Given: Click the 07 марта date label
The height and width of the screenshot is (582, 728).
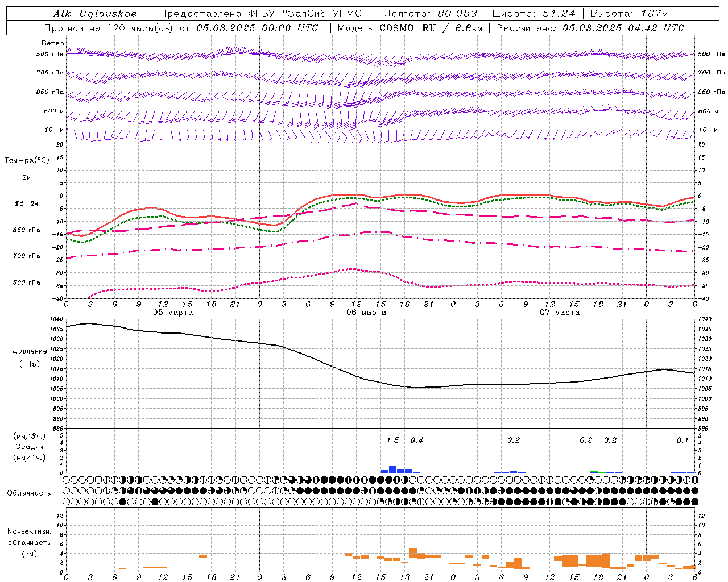Looking at the screenshot, I should pos(560,312).
